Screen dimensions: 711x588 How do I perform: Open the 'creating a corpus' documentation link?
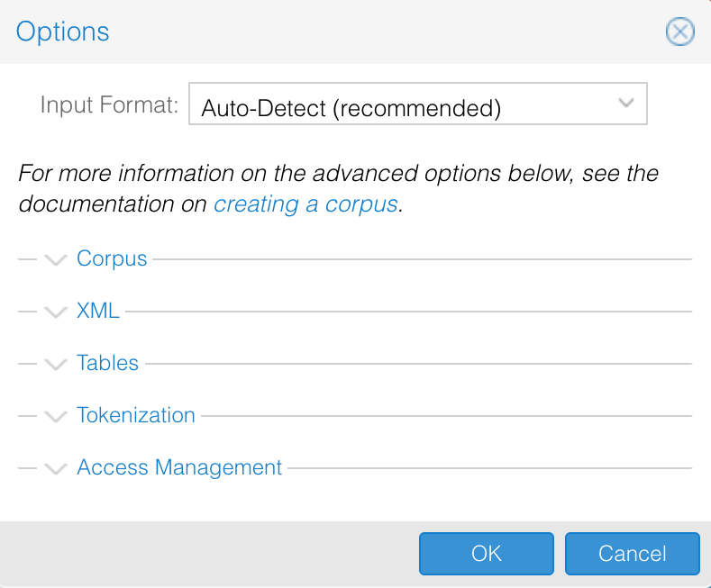click(306, 204)
